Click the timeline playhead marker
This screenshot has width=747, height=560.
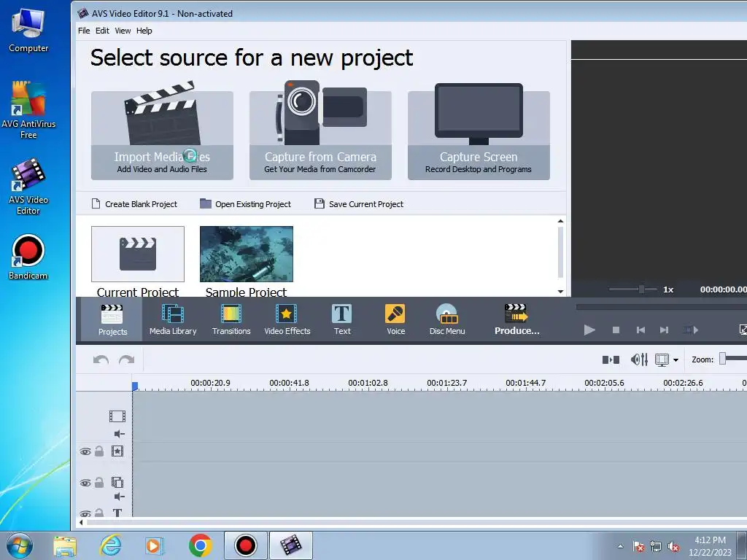[x=135, y=386]
